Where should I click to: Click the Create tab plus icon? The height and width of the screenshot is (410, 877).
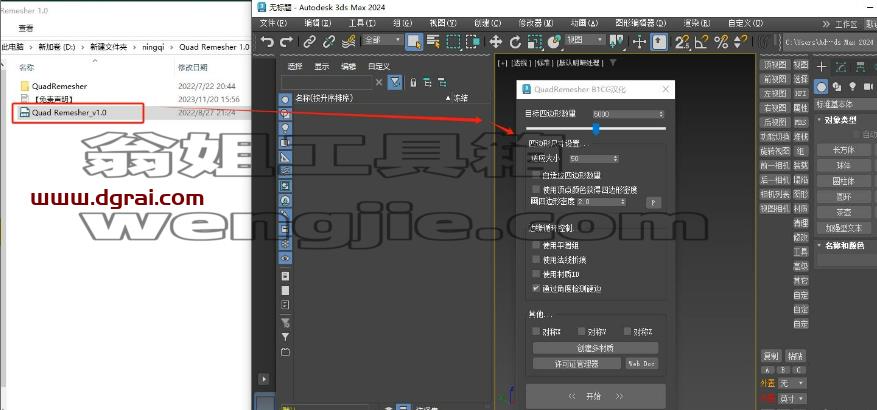pyautogui.click(x=821, y=67)
